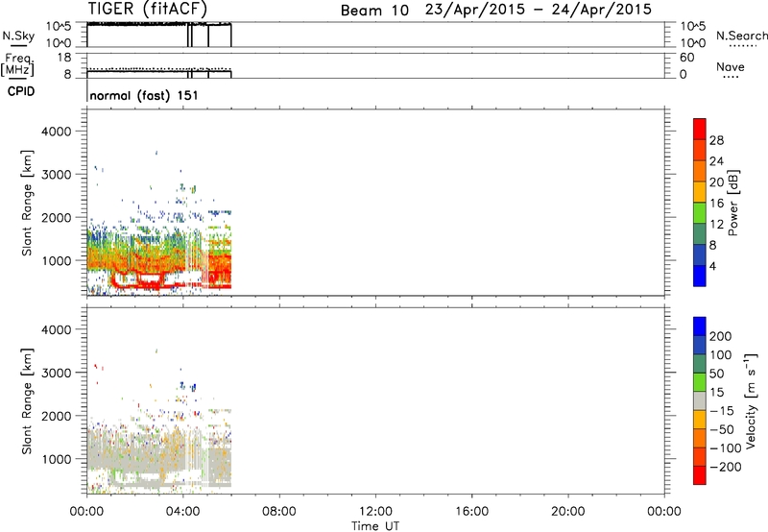Click the '28' Power colorbar value
Image resolution: width=768 pixels, height=532 pixels.
click(716, 140)
